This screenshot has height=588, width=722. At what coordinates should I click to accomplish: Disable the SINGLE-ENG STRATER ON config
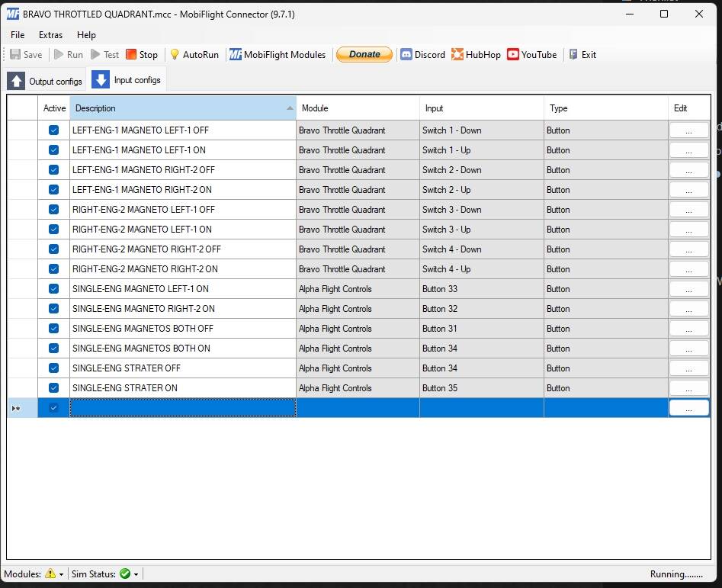pyautogui.click(x=53, y=388)
